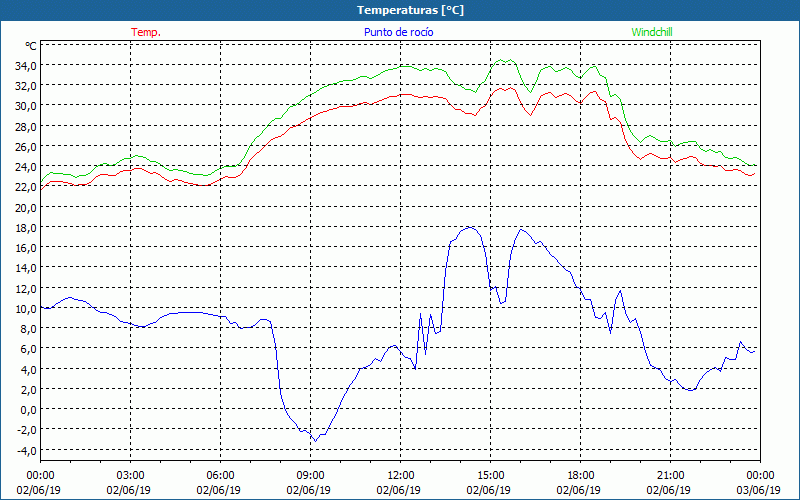
Task: Click the 14,0 y-axis value
Action: pos(26,268)
